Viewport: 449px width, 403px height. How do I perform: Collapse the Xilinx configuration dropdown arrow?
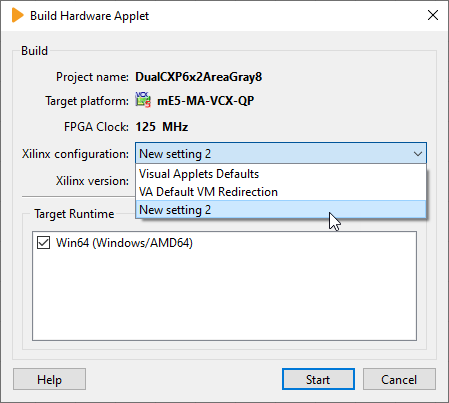(418, 154)
